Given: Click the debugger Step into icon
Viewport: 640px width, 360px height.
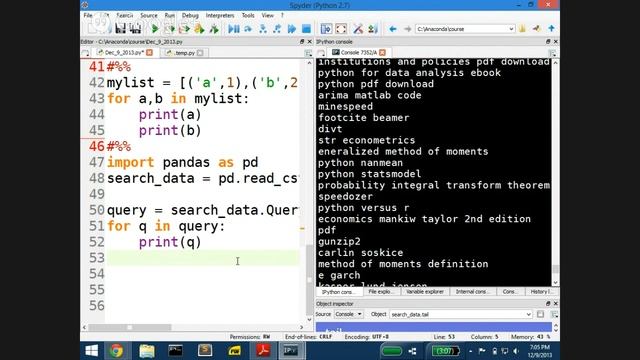Looking at the screenshot, I should tap(262, 29).
